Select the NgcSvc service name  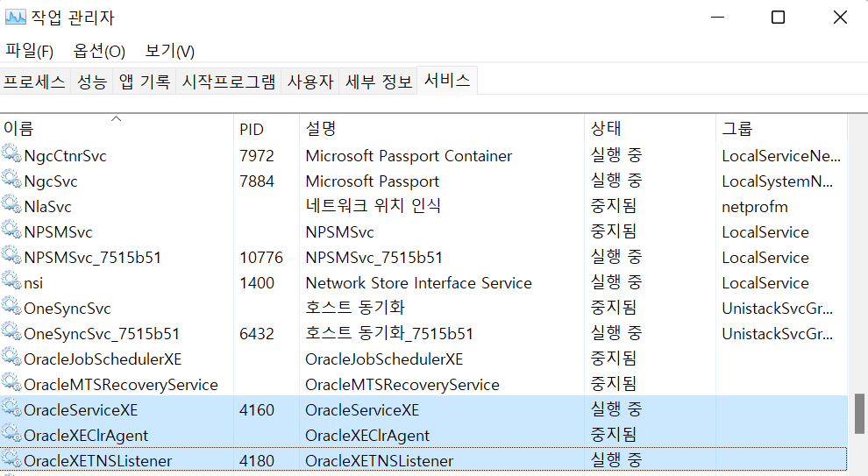coord(51,181)
